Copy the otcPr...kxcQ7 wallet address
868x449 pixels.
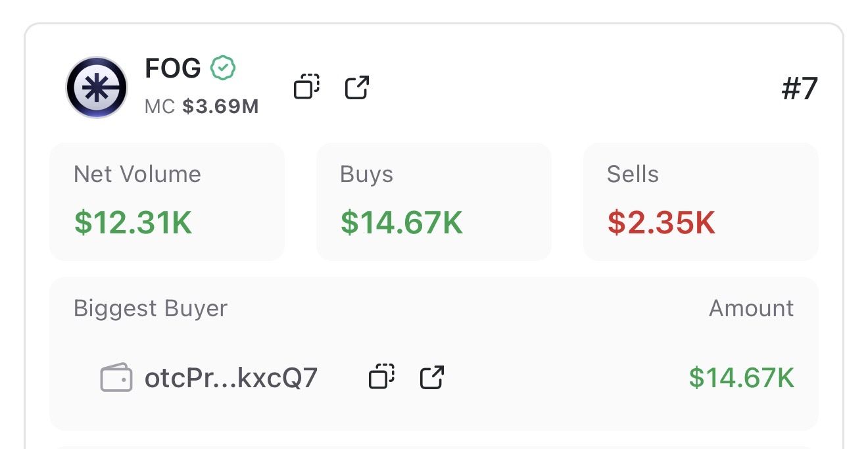tap(381, 377)
